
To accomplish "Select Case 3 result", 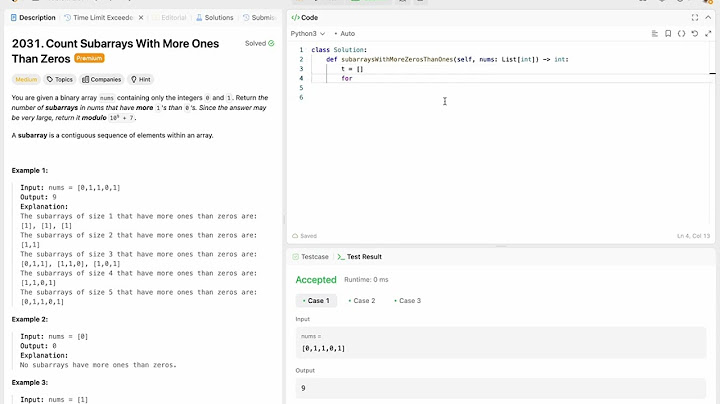I will click(408, 301).
